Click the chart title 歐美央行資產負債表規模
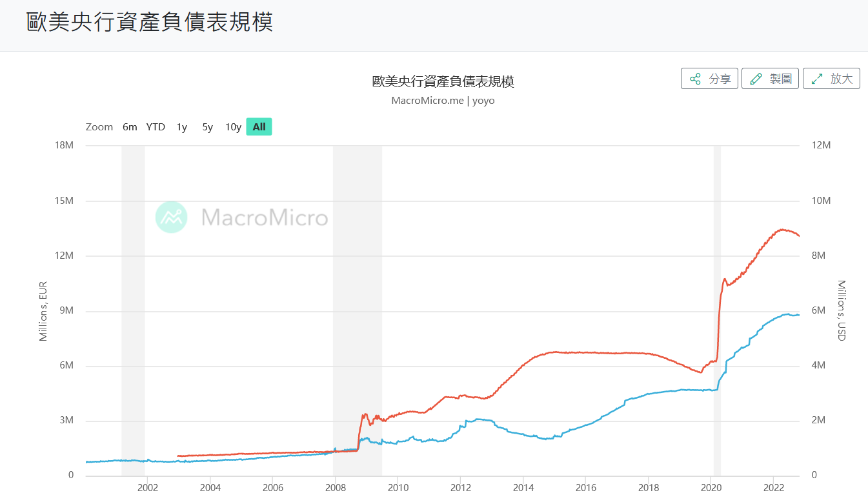This screenshot has height=504, width=868. [x=443, y=82]
